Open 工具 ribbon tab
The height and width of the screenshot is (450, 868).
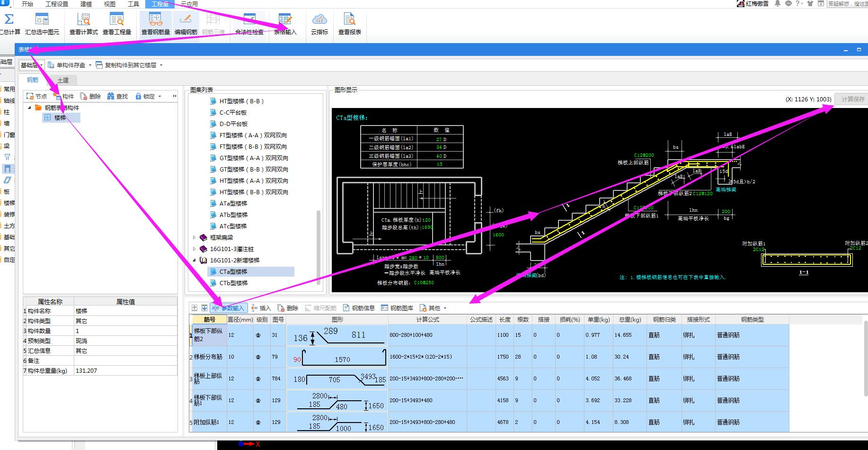click(133, 4)
